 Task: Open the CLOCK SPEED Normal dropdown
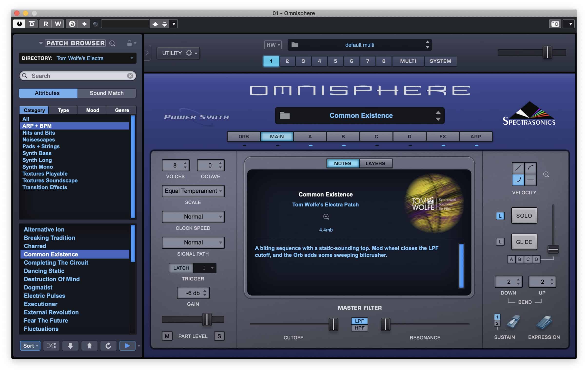[x=193, y=217]
